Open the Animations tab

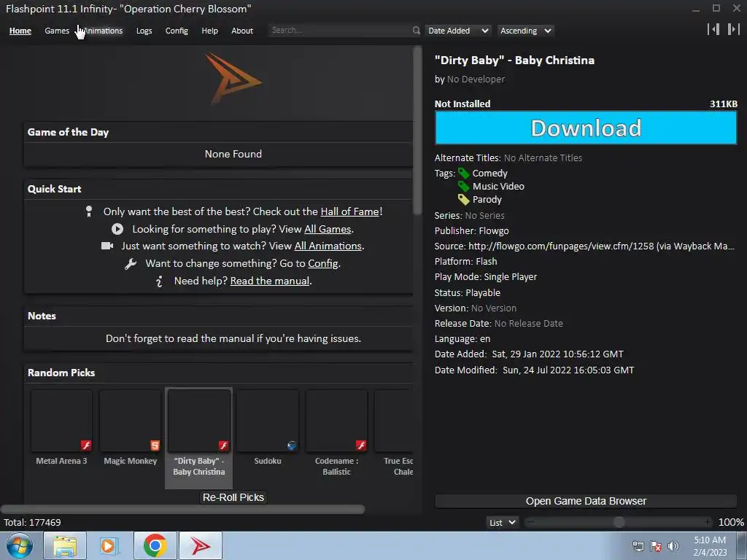coord(103,31)
